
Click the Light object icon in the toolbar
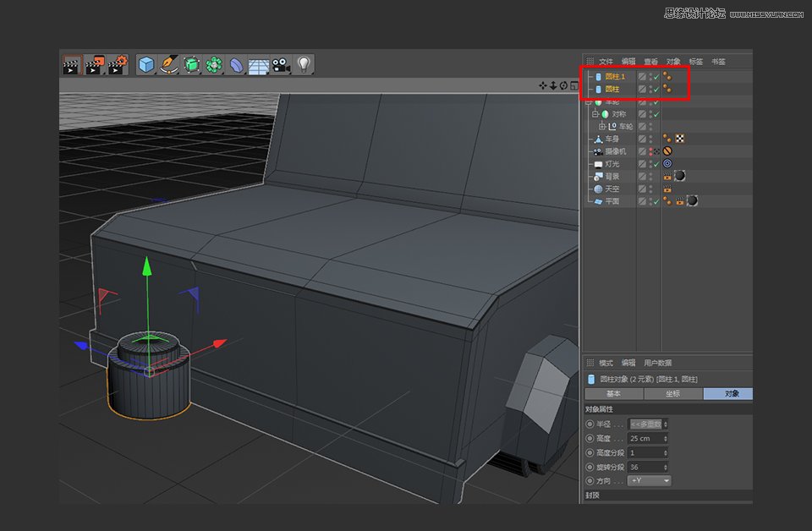(x=306, y=64)
